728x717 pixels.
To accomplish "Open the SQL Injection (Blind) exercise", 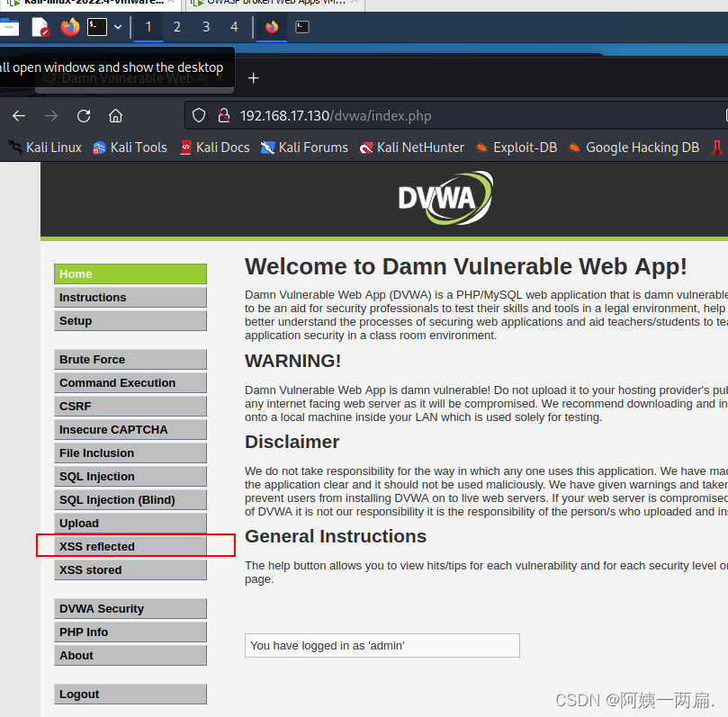I will tap(130, 500).
